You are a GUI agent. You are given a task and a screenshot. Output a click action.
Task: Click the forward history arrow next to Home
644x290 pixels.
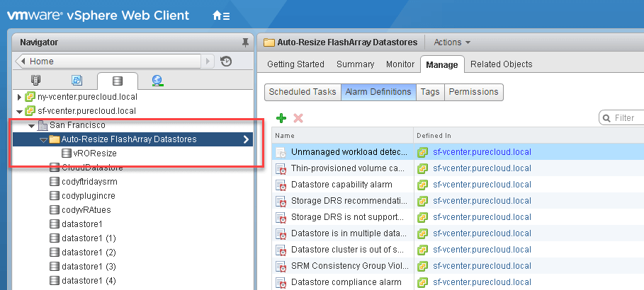point(208,62)
